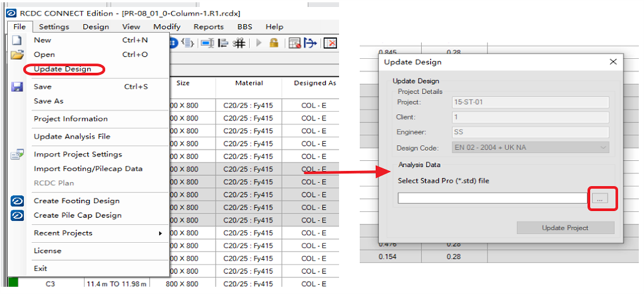Click the align bars toolbar icon
The height and width of the screenshot is (294, 644).
click(x=223, y=43)
